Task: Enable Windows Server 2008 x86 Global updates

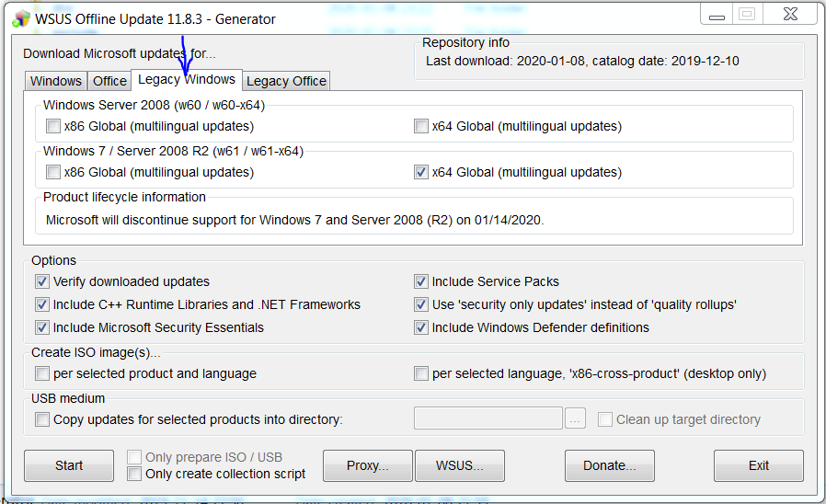Action: (53, 126)
